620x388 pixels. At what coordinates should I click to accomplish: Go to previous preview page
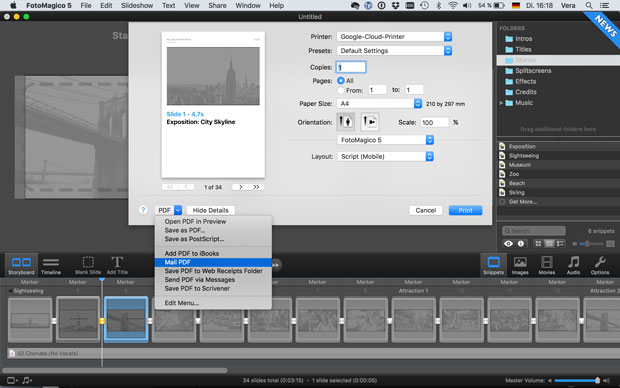pyautogui.click(x=186, y=187)
